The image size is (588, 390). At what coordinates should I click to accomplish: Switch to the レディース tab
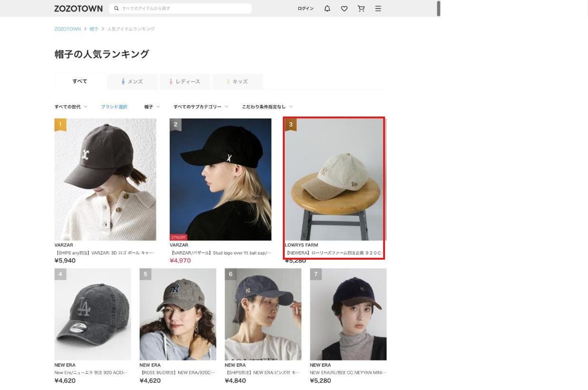pyautogui.click(x=185, y=81)
